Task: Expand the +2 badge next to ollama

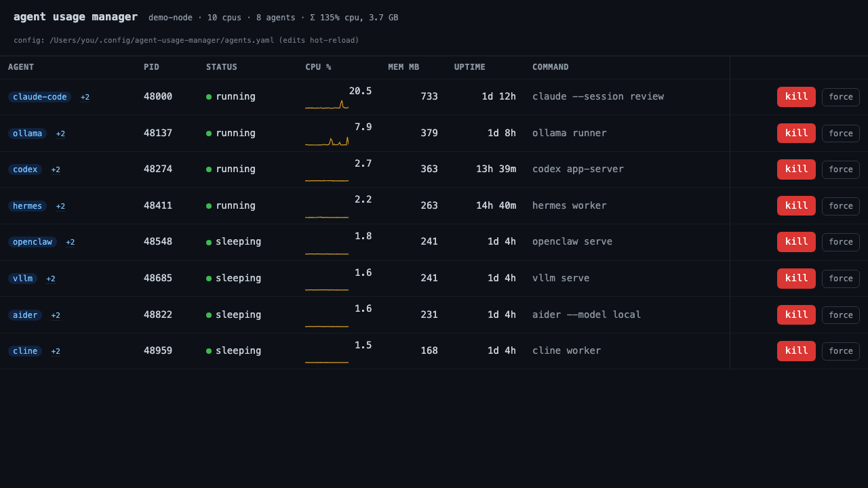Action: click(60, 134)
